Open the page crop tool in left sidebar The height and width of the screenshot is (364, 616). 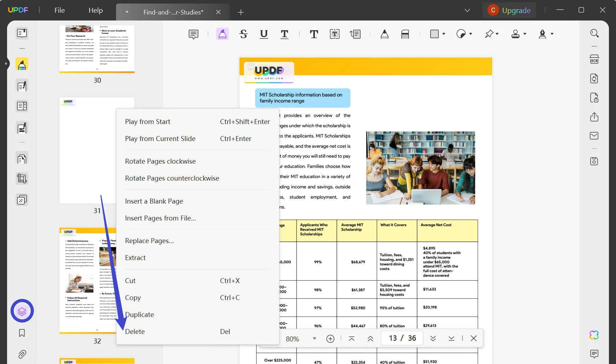[x=22, y=178]
